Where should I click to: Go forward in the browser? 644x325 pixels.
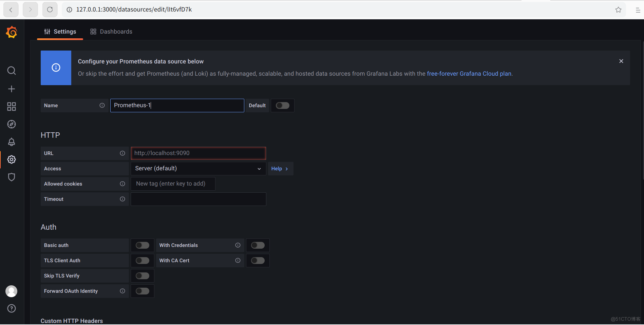pos(30,9)
